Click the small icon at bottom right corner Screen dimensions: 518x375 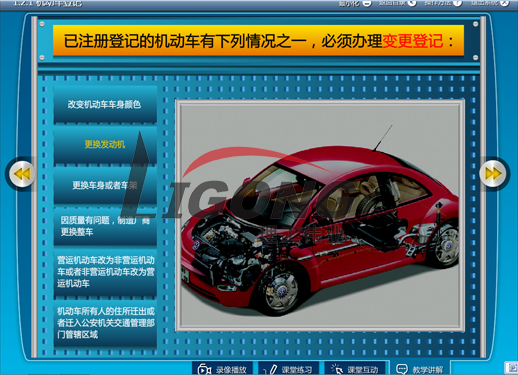click(512, 368)
